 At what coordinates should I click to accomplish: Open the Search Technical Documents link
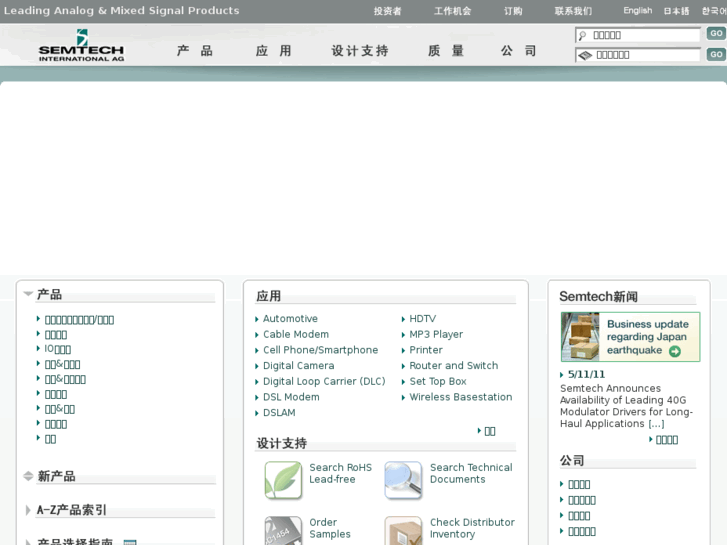click(x=471, y=473)
